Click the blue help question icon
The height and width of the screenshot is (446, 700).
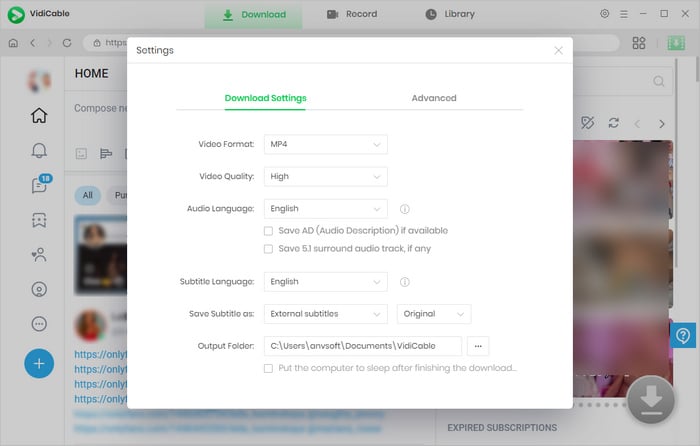[x=683, y=335]
